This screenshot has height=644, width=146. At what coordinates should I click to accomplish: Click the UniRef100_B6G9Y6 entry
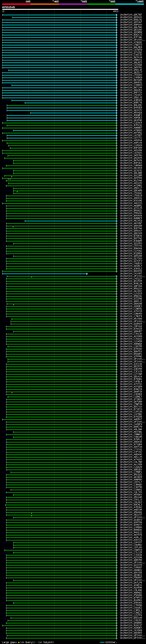tap(131, 271)
